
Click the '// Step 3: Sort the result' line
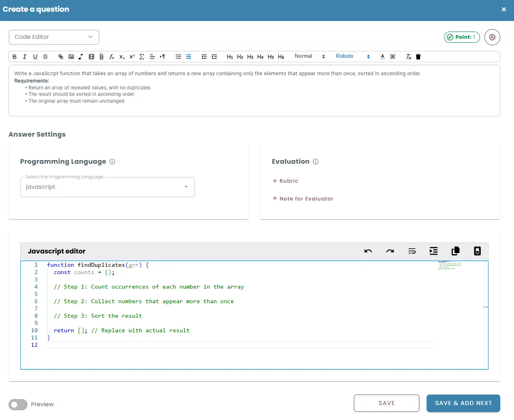click(x=98, y=316)
